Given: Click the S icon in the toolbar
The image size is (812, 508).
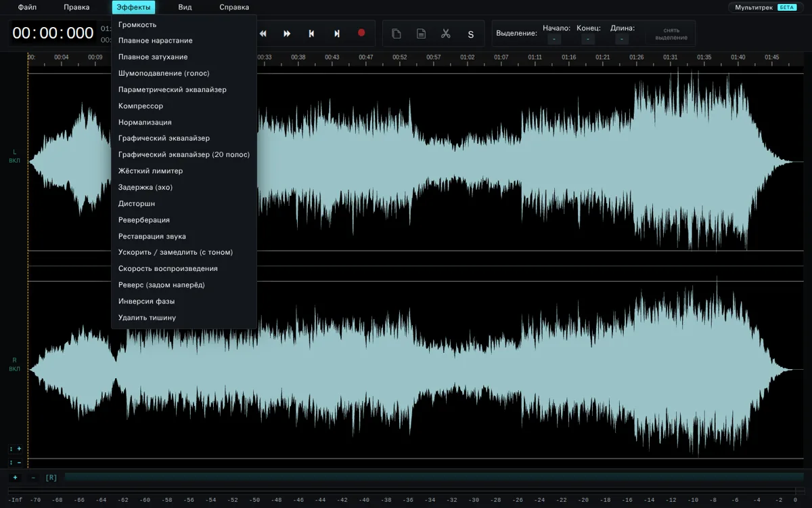Looking at the screenshot, I should [x=470, y=34].
